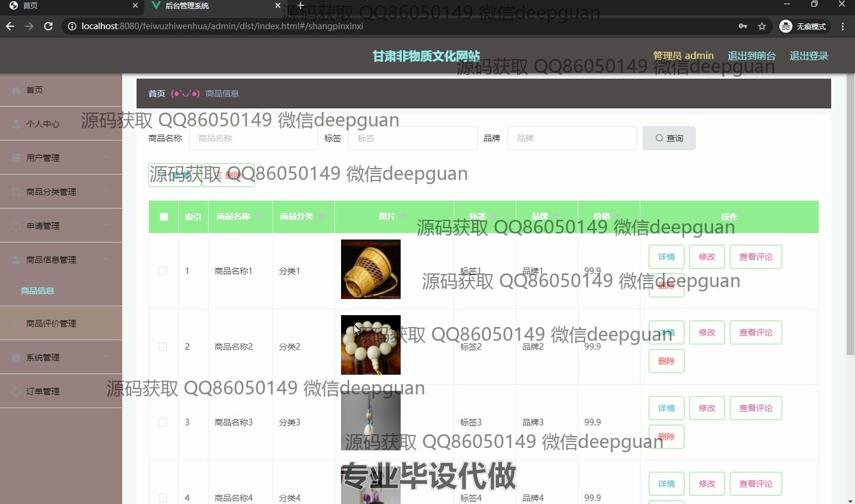
Task: Check the row checkbox for 商品名称2
Action: click(163, 347)
